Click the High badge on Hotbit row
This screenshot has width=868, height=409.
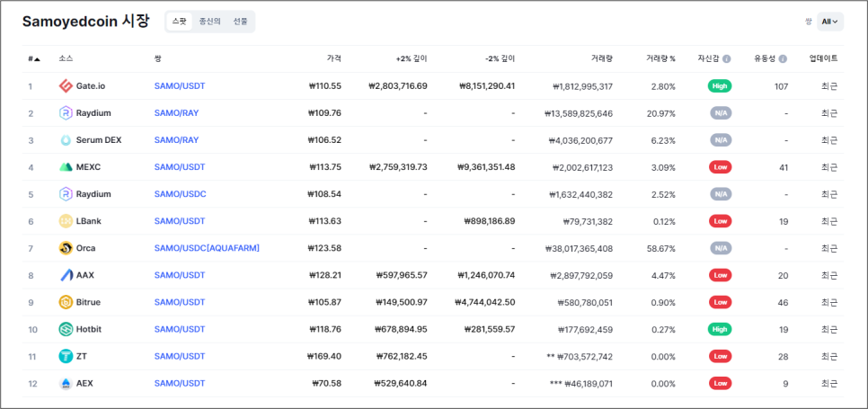point(720,329)
